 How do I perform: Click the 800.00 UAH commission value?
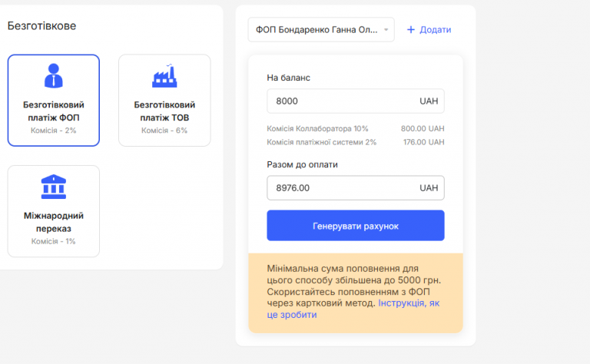(423, 128)
